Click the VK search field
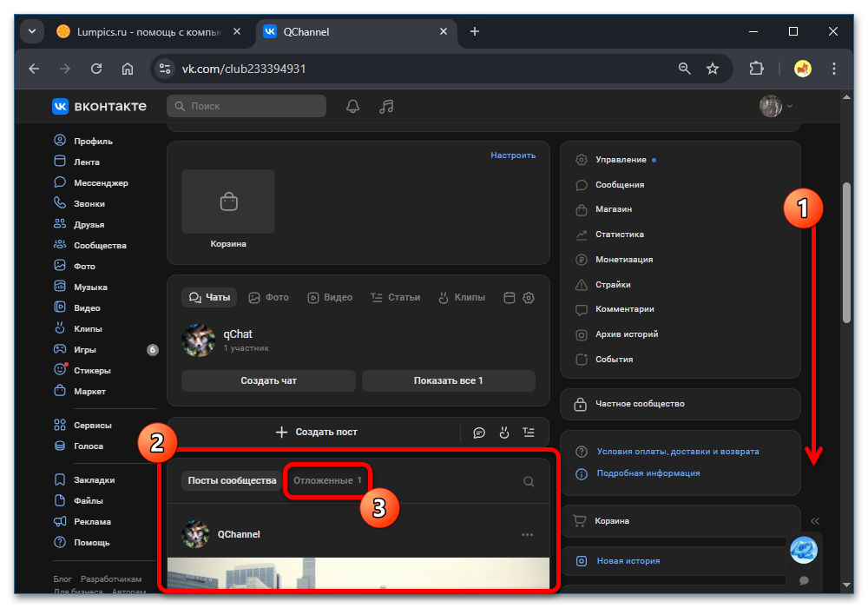Screen dimensions: 868x608 click(247, 106)
